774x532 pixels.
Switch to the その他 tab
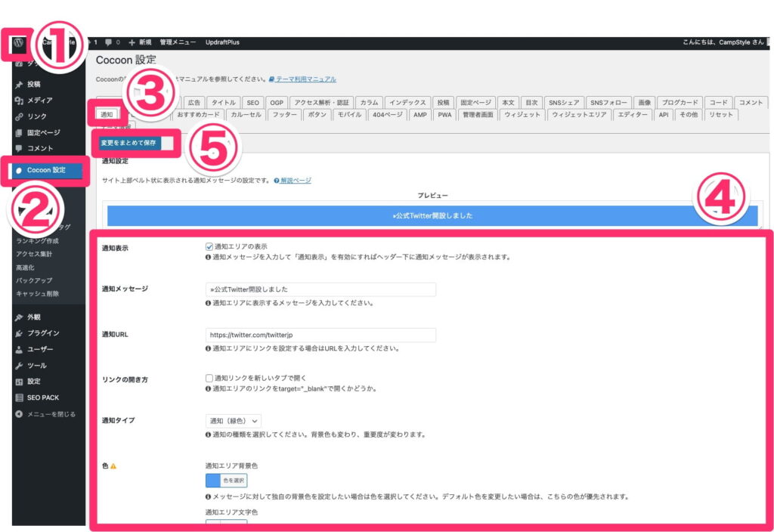[x=689, y=115]
